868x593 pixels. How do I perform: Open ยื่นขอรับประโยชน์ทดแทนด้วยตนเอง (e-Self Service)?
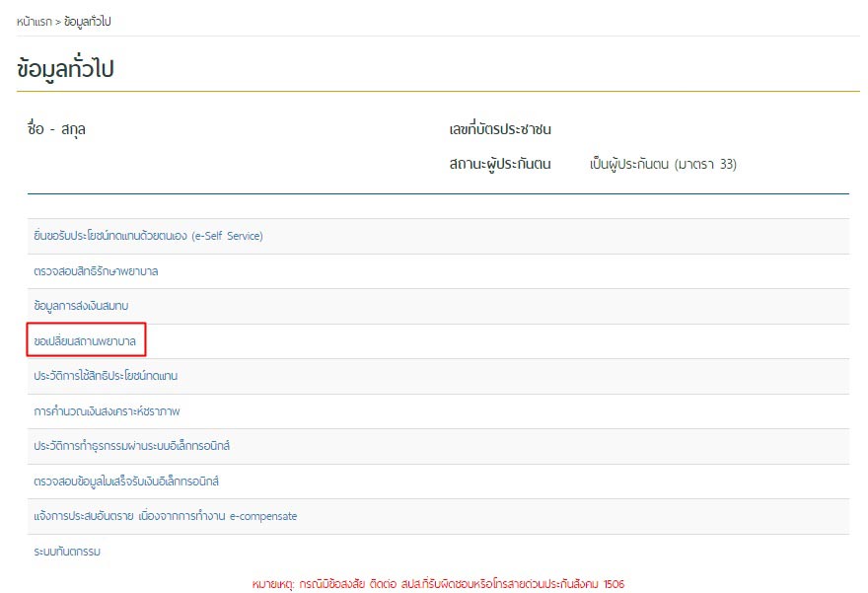click(x=148, y=236)
